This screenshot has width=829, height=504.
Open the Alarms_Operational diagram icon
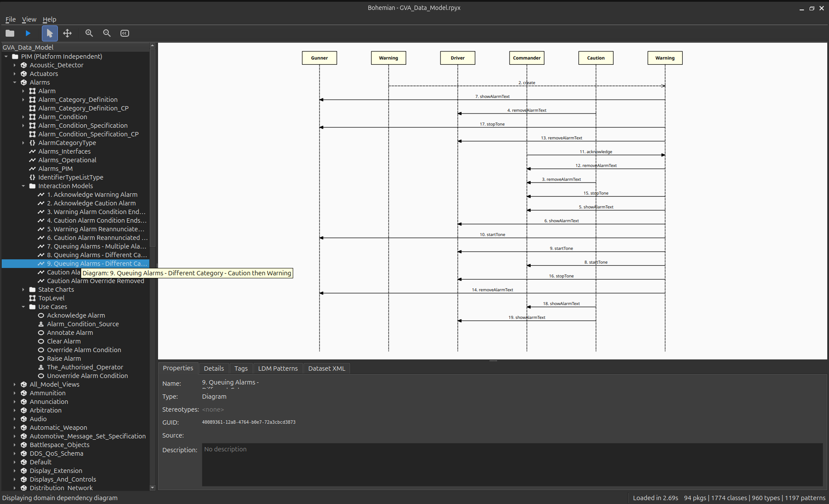32,160
